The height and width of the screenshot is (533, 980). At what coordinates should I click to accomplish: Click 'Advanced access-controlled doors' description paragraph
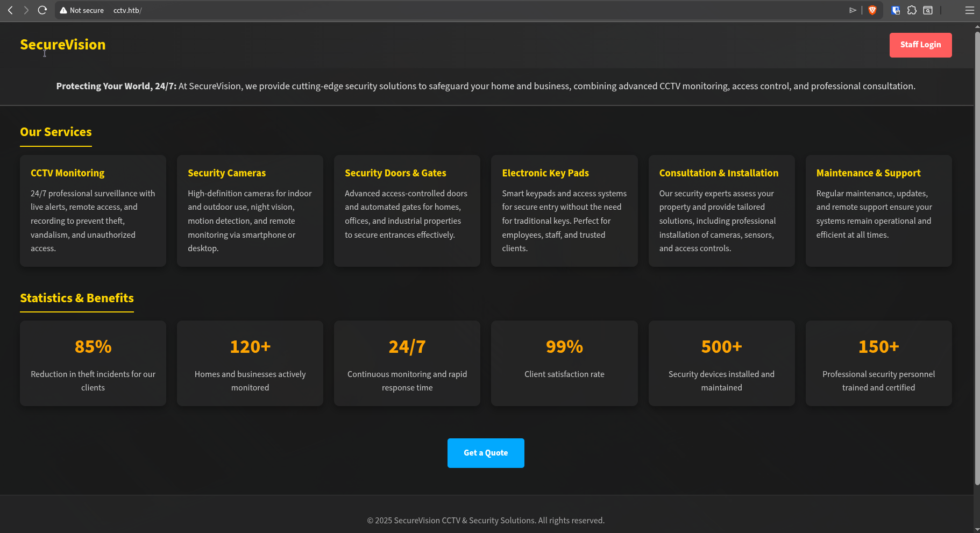coord(406,214)
